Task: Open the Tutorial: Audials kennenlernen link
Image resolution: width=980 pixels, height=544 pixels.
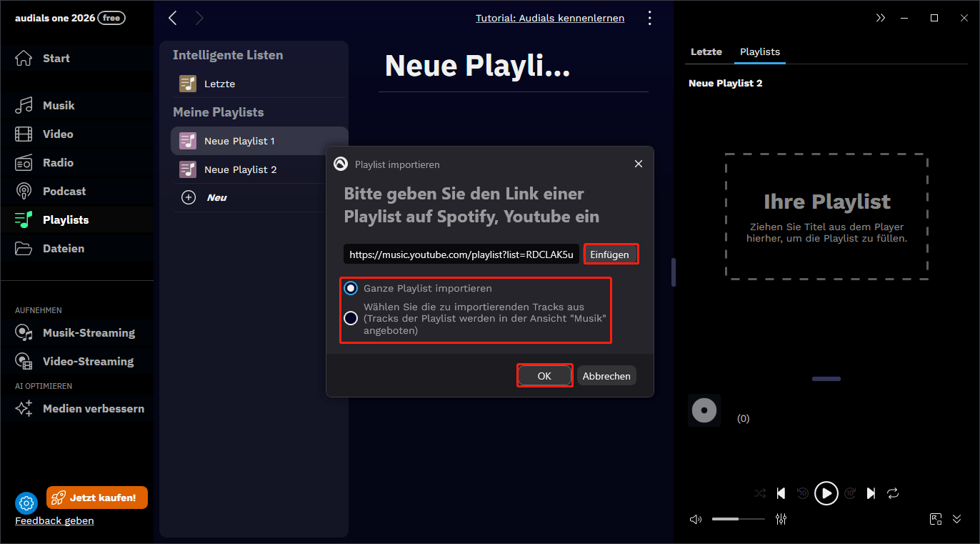Action: 550,18
